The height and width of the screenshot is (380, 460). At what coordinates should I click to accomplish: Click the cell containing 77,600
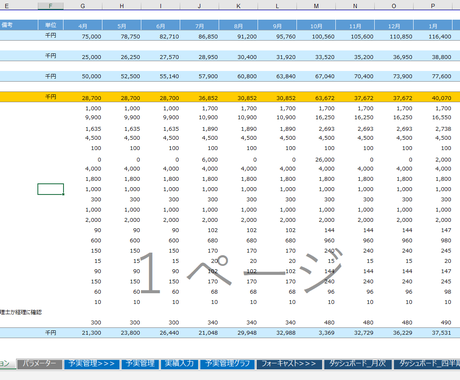coord(433,76)
